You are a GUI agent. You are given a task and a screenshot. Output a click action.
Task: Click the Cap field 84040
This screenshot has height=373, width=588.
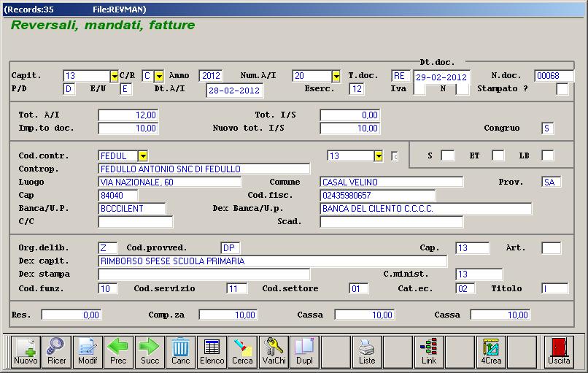pyautogui.click(x=118, y=196)
